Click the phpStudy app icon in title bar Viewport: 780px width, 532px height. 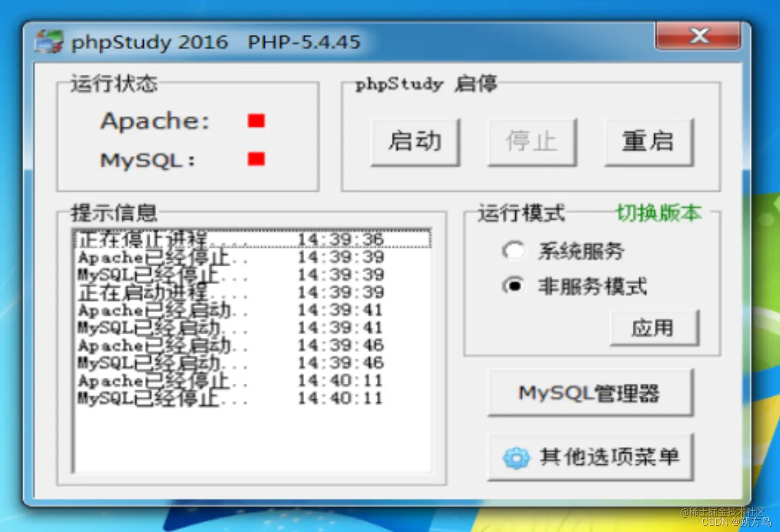pyautogui.click(x=49, y=41)
